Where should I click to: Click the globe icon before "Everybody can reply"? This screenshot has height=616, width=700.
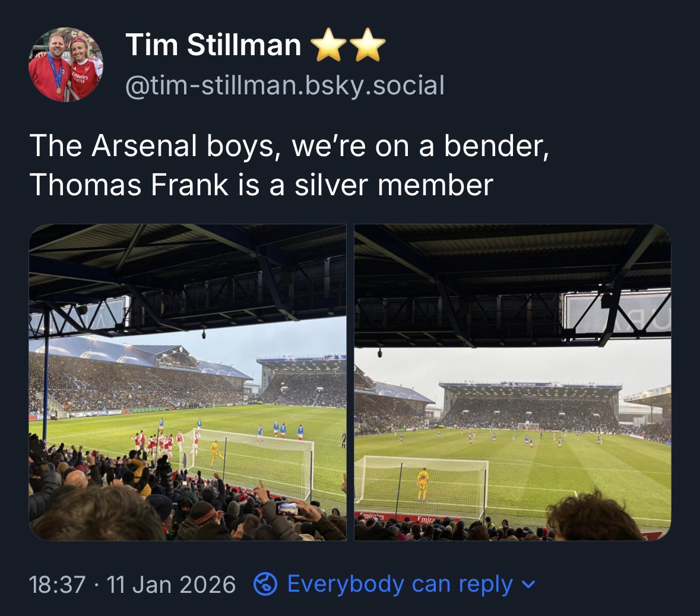[265, 585]
